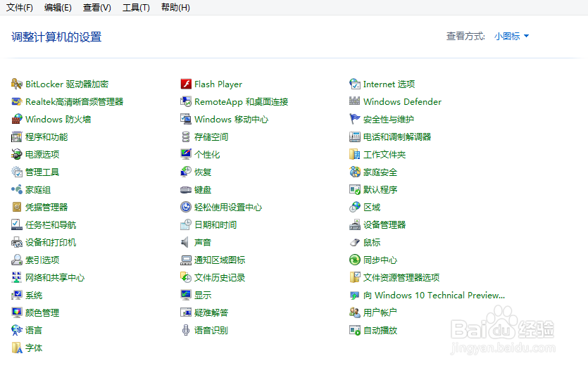The image size is (588, 368).
Task: Click the 自动播放 link
Action: [x=380, y=331]
